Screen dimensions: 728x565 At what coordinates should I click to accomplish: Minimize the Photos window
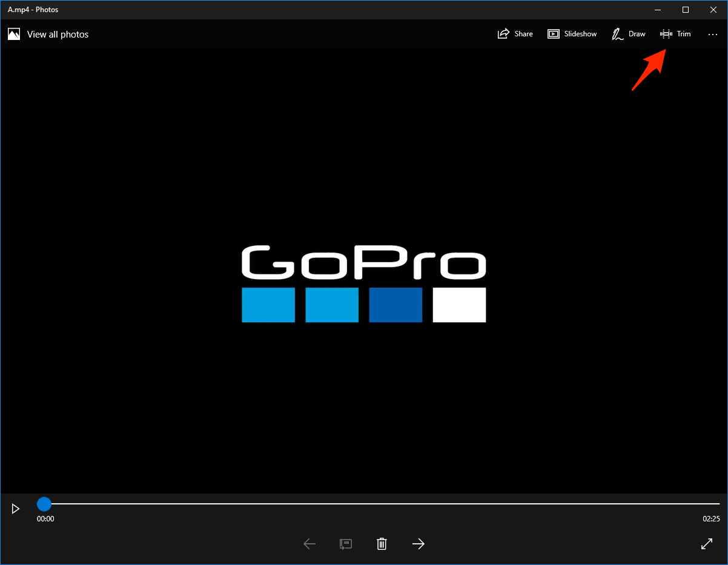pyautogui.click(x=658, y=10)
